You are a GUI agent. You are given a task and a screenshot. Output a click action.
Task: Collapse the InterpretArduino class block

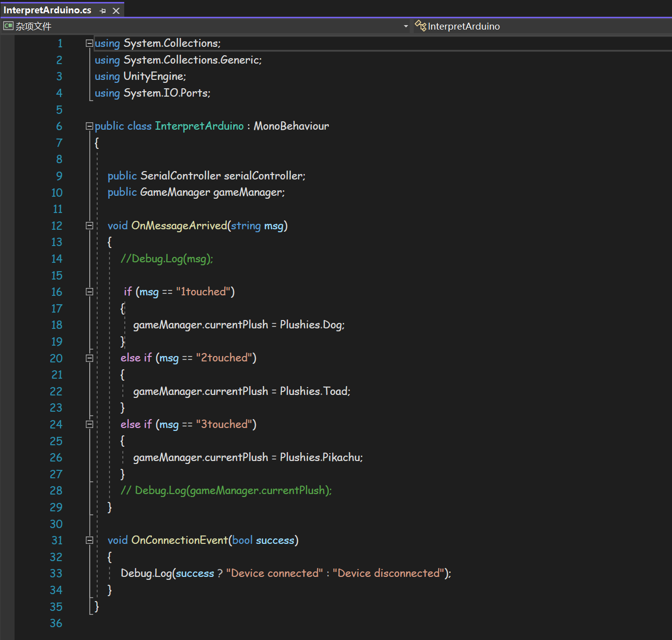(x=89, y=126)
